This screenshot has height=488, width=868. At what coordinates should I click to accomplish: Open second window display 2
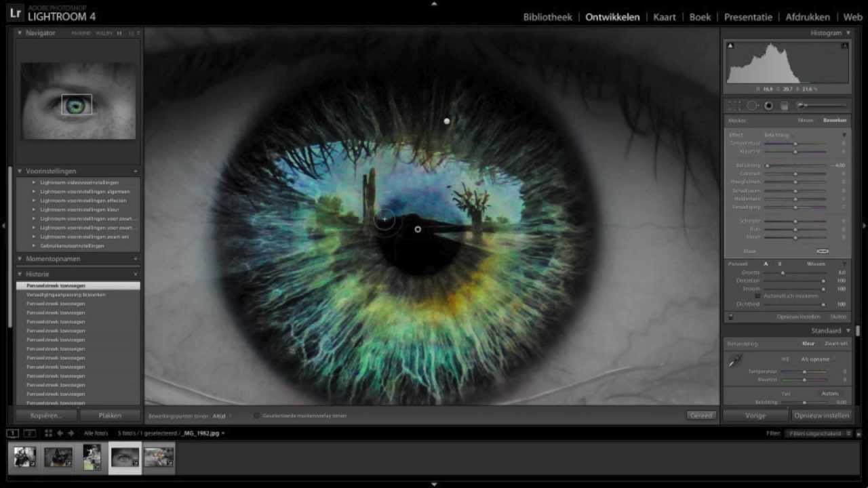[30, 432]
